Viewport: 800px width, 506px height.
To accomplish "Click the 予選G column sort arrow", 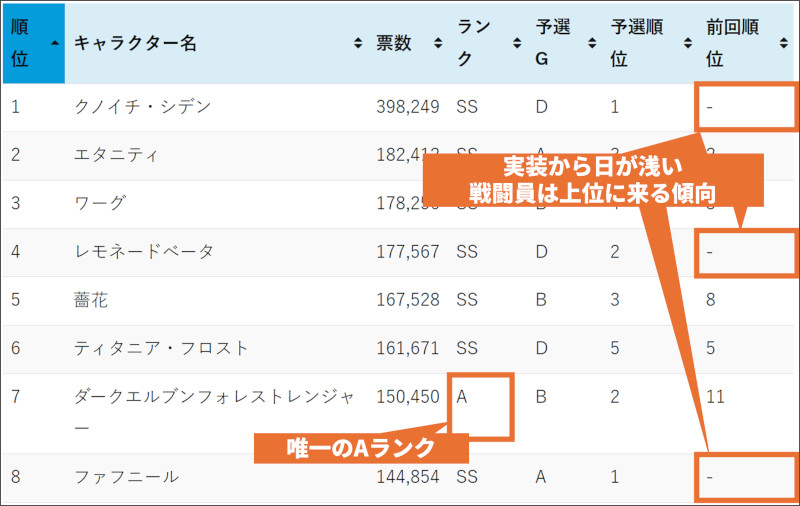I will click(592, 43).
